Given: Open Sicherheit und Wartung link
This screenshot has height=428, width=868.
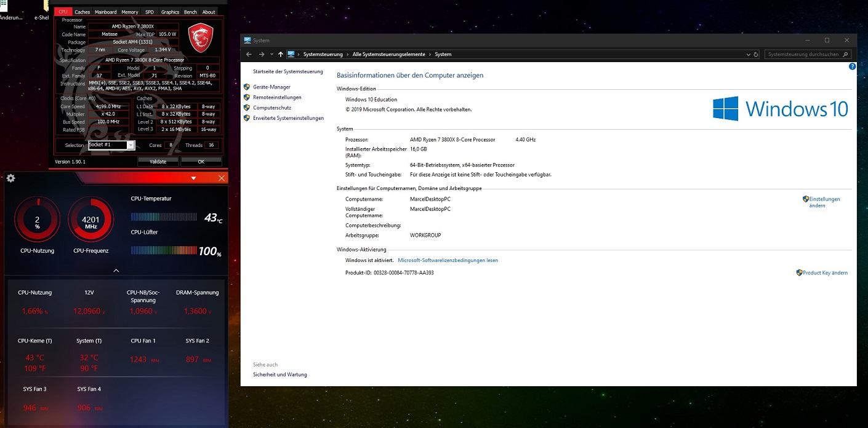Looking at the screenshot, I should tap(280, 374).
